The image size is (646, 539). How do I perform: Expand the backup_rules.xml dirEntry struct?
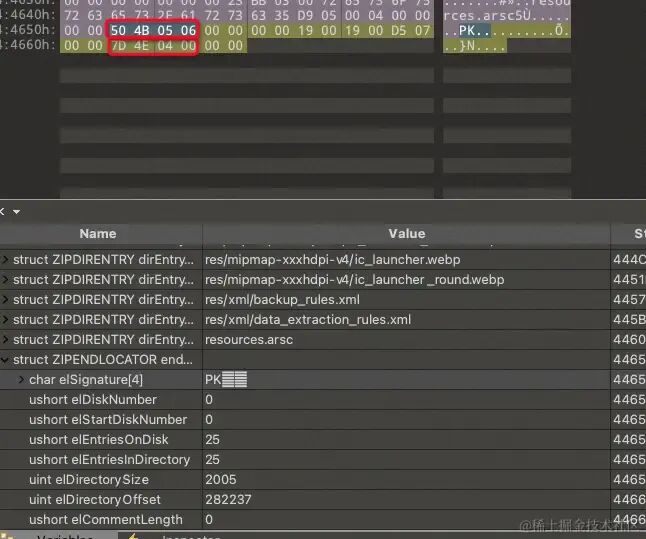coord(5,299)
